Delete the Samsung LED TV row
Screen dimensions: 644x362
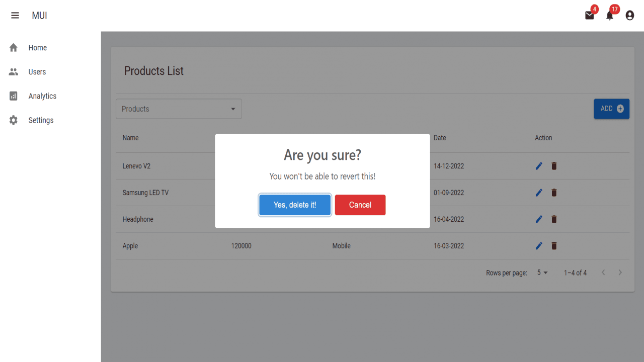(x=554, y=193)
